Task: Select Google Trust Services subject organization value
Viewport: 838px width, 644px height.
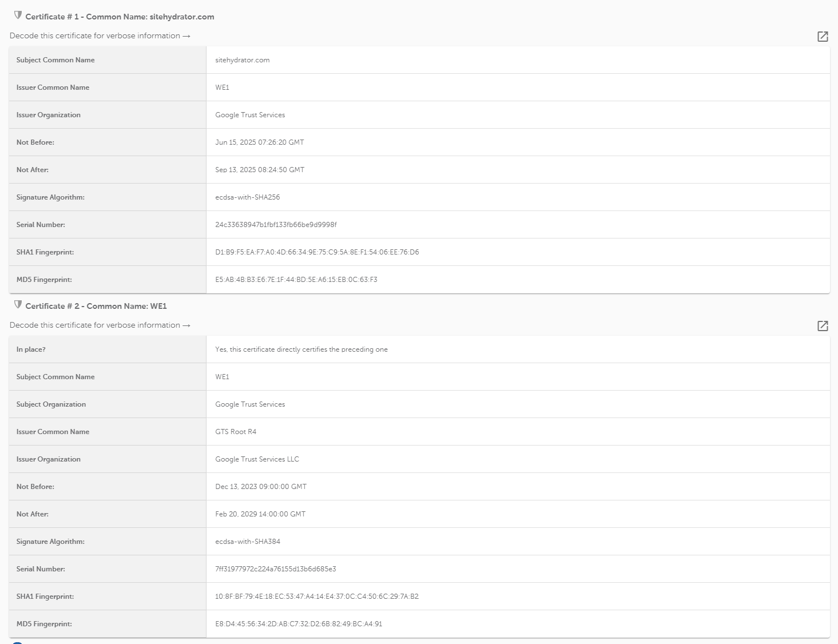Action: point(250,404)
